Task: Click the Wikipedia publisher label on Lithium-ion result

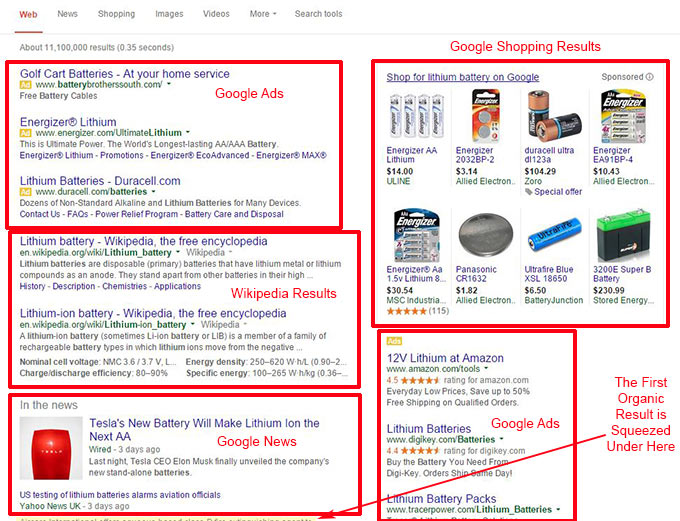Action: pyautogui.click(x=220, y=324)
